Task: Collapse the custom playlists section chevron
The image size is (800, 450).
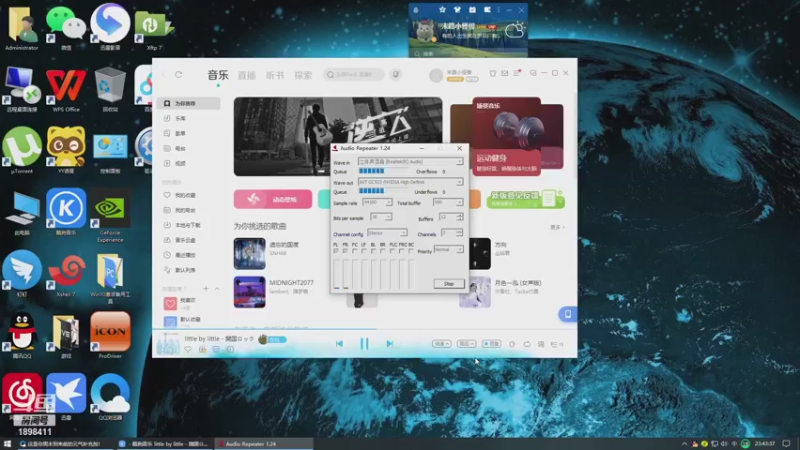Action: (217, 289)
